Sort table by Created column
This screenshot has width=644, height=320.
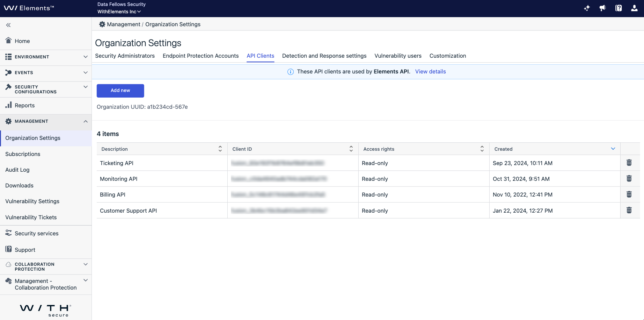click(x=613, y=149)
